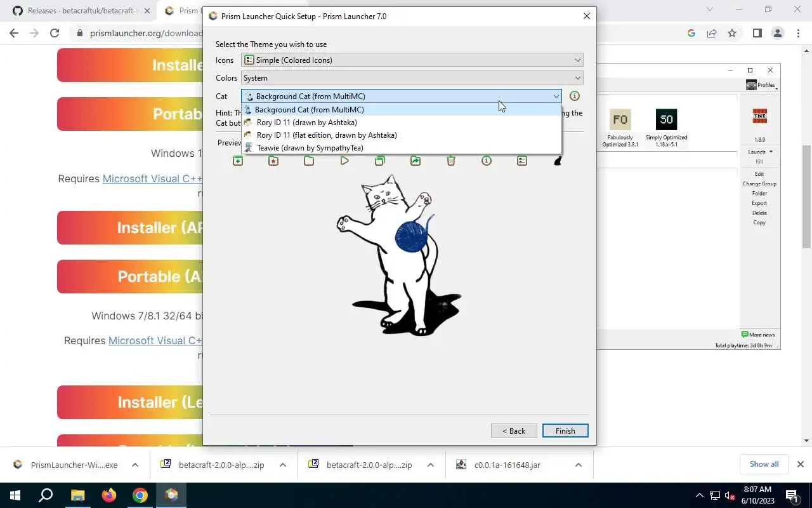Click the share page icon in Chrome
The image size is (812, 508).
712,33
